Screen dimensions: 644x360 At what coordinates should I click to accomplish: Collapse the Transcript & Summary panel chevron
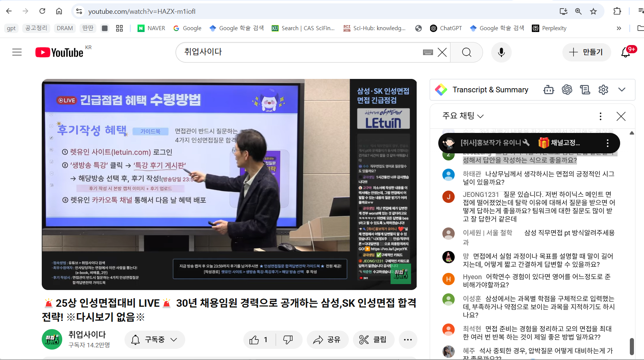622,90
